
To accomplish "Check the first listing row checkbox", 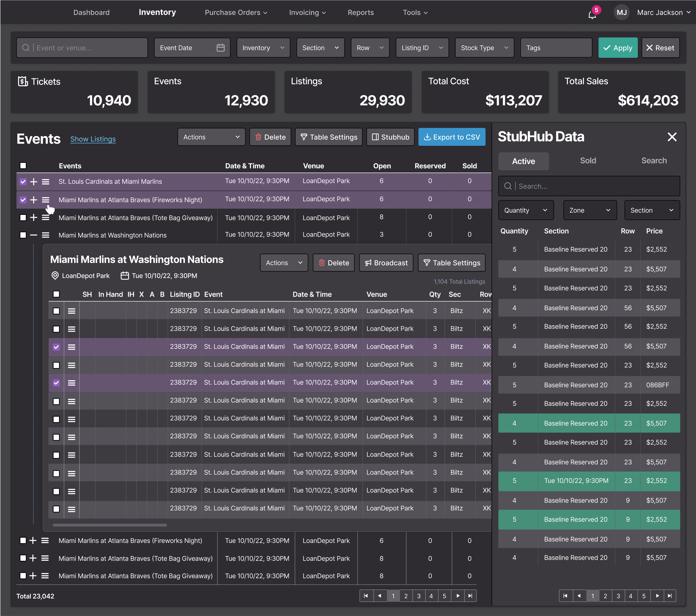I will [56, 311].
